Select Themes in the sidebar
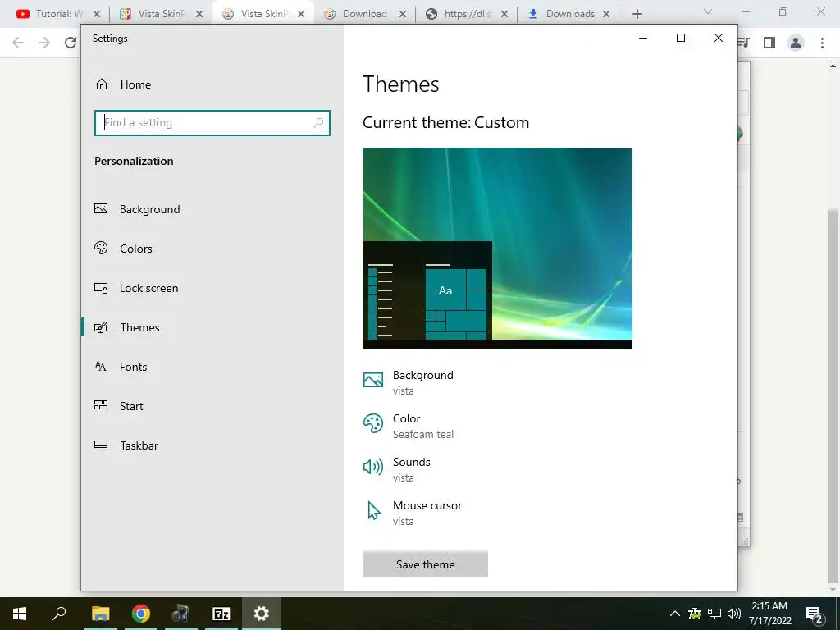840x630 pixels. point(212,327)
